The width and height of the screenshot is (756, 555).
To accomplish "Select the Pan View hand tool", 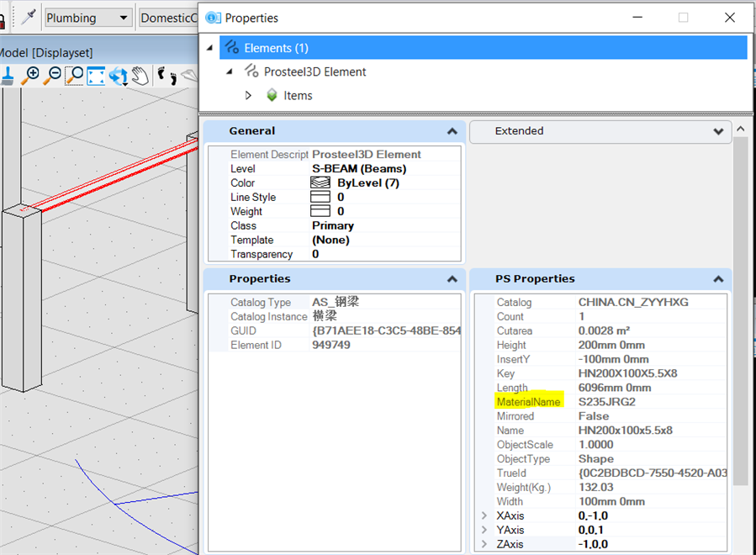I will tap(140, 76).
